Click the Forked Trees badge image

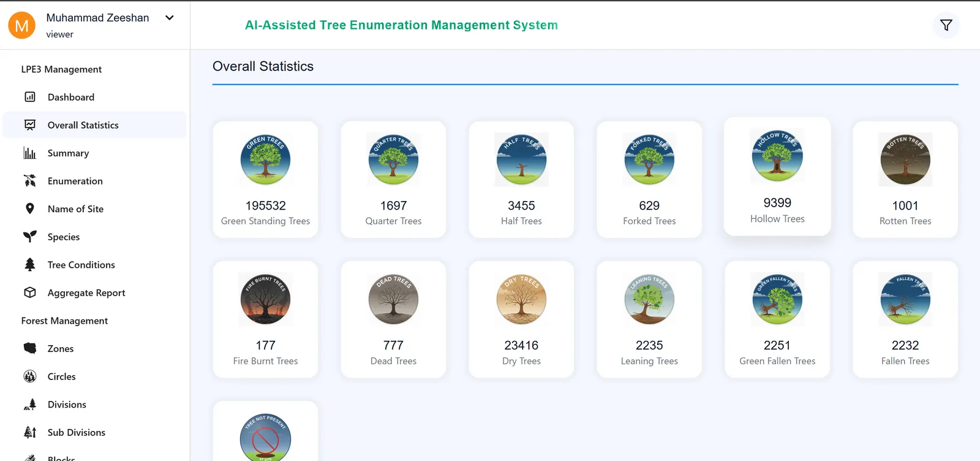[x=649, y=159]
